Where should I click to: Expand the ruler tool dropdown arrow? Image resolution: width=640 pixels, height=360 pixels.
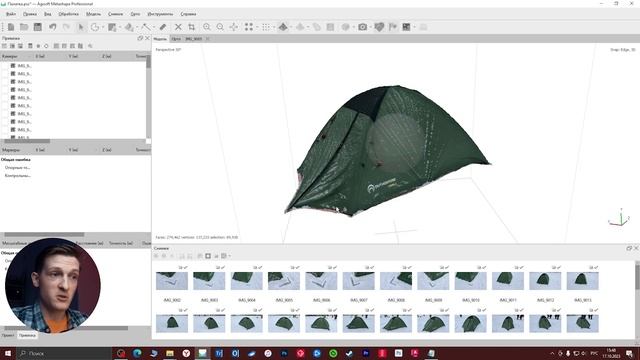pos(153,27)
